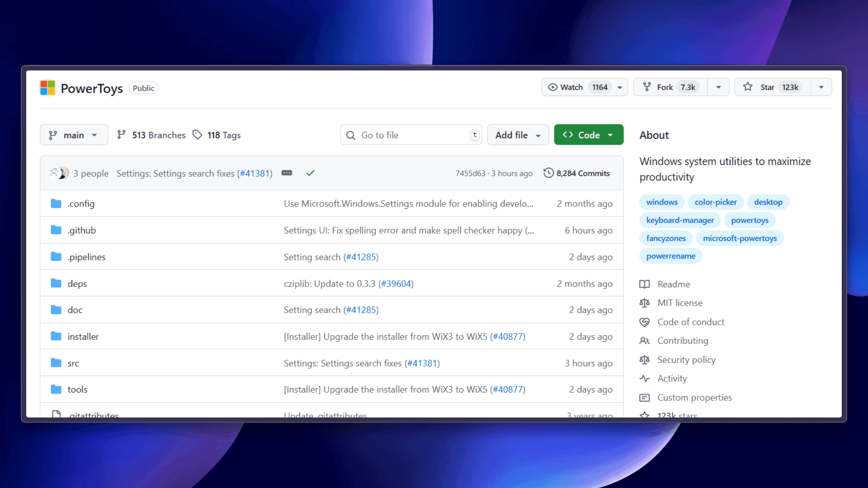Image resolution: width=868 pixels, height=488 pixels.
Task: Open the 8,284 Commits link
Action: 583,174
